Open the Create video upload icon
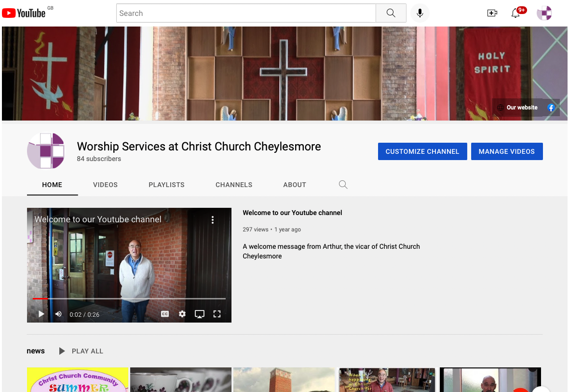 coord(492,13)
